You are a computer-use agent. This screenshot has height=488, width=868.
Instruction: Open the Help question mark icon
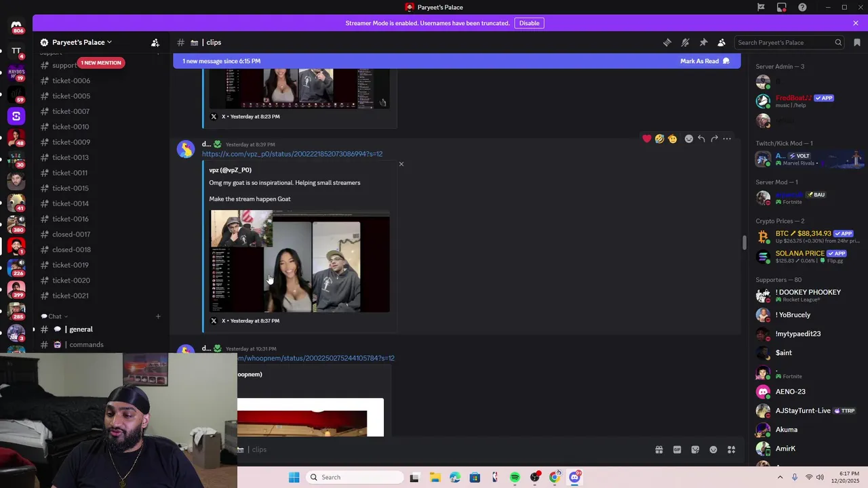pos(802,7)
